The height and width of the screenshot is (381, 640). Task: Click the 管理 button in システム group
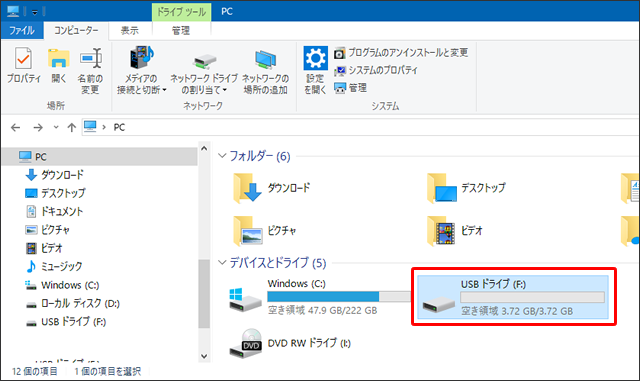click(x=351, y=88)
